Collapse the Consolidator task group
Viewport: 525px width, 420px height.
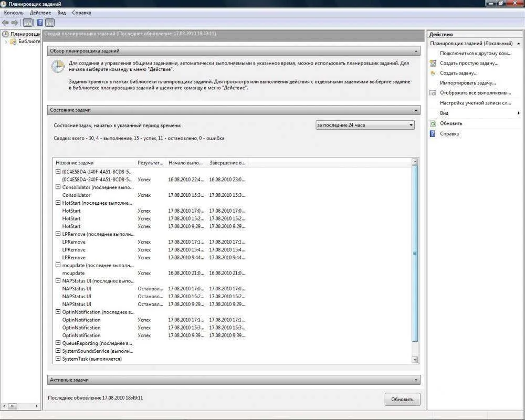coord(58,187)
